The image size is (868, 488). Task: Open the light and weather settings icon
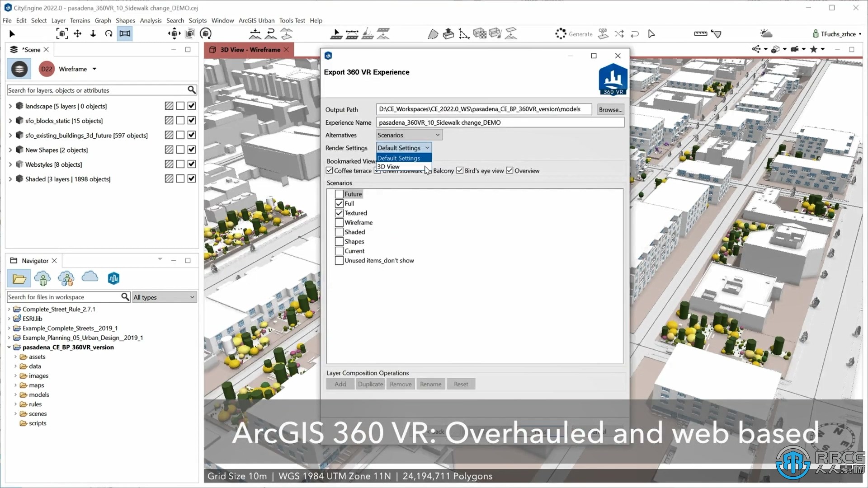point(766,34)
